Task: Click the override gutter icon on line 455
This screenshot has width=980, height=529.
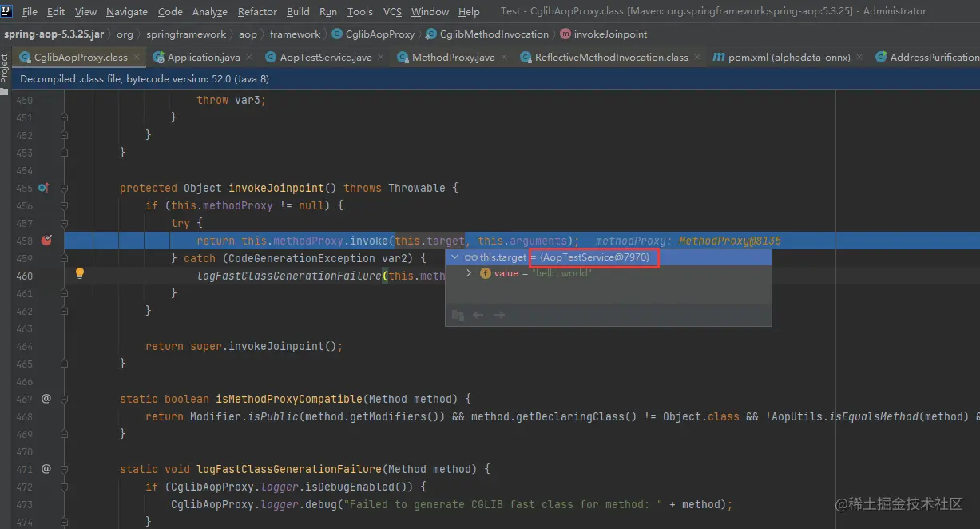Action: point(44,188)
